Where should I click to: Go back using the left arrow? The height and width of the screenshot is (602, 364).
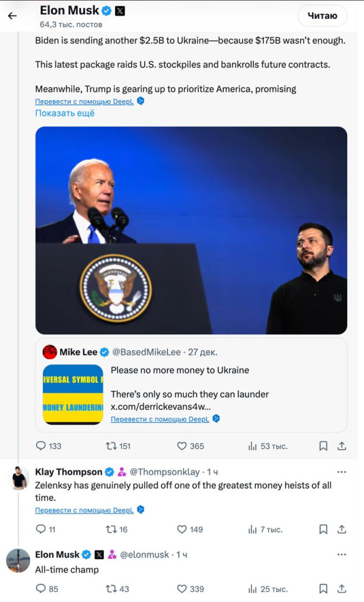12,16
